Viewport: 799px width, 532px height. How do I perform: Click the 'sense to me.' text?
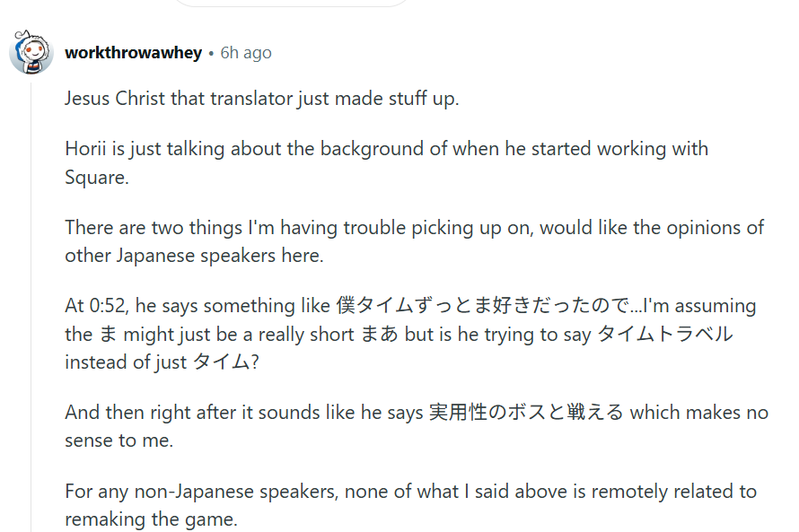pos(119,440)
